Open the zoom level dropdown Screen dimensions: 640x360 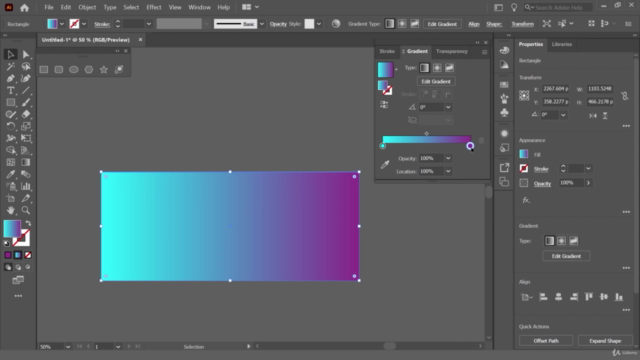click(x=68, y=347)
